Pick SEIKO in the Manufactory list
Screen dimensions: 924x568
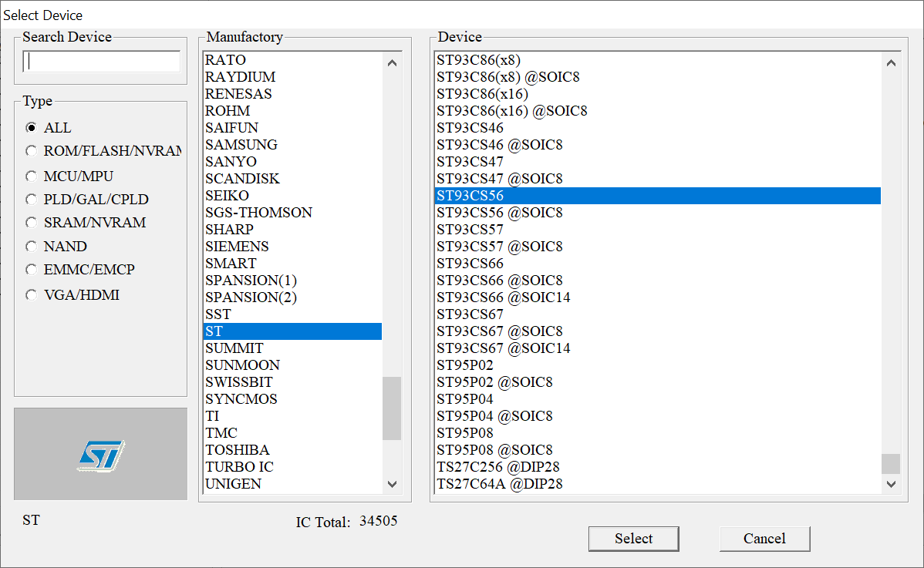[292, 196]
